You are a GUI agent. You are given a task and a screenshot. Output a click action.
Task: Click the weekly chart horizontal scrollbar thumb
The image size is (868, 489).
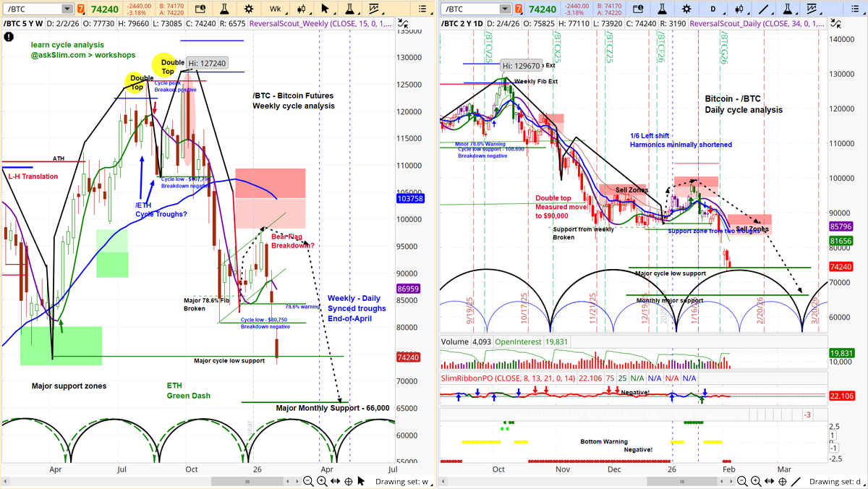coord(247,481)
